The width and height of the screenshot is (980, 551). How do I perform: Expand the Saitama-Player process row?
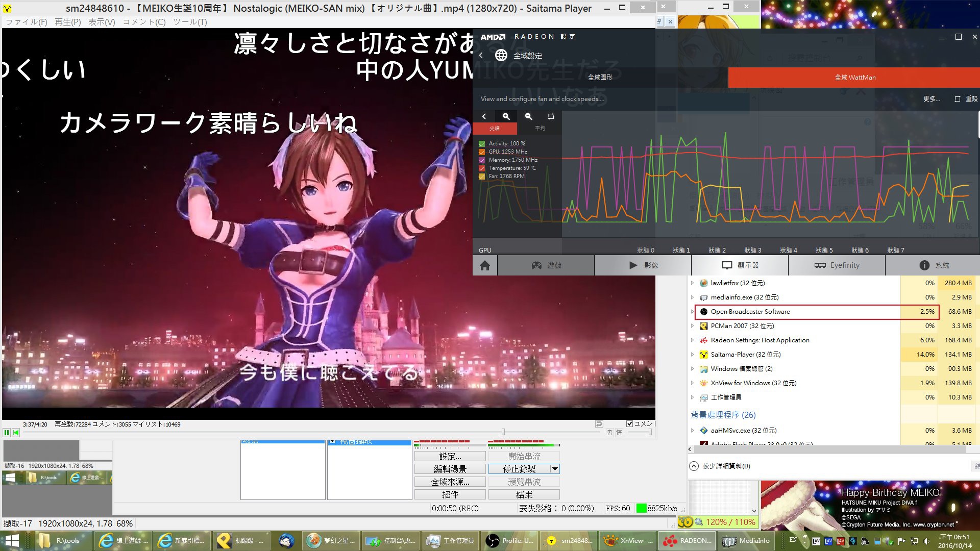(x=693, y=355)
